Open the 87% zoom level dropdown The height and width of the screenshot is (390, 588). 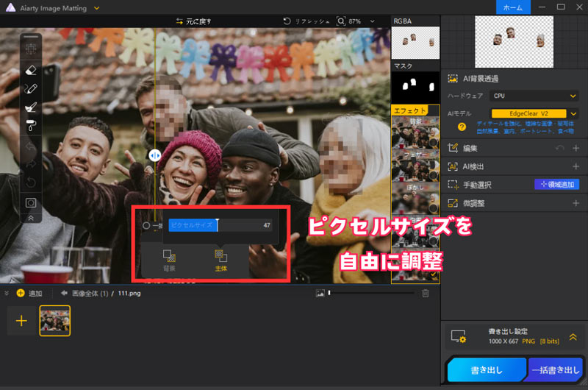point(372,21)
